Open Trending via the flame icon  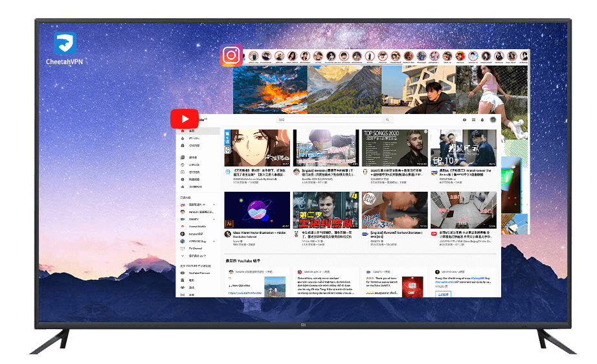pyautogui.click(x=183, y=138)
